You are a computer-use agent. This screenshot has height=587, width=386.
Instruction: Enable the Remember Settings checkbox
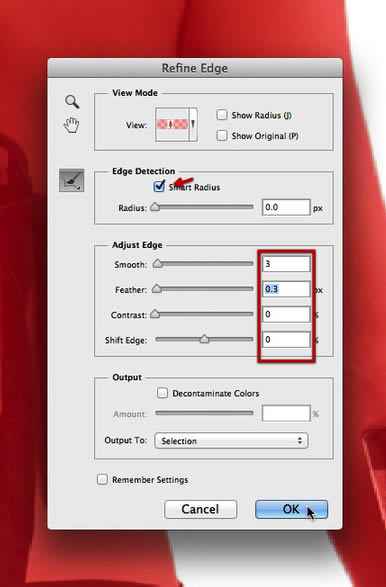coord(102,479)
